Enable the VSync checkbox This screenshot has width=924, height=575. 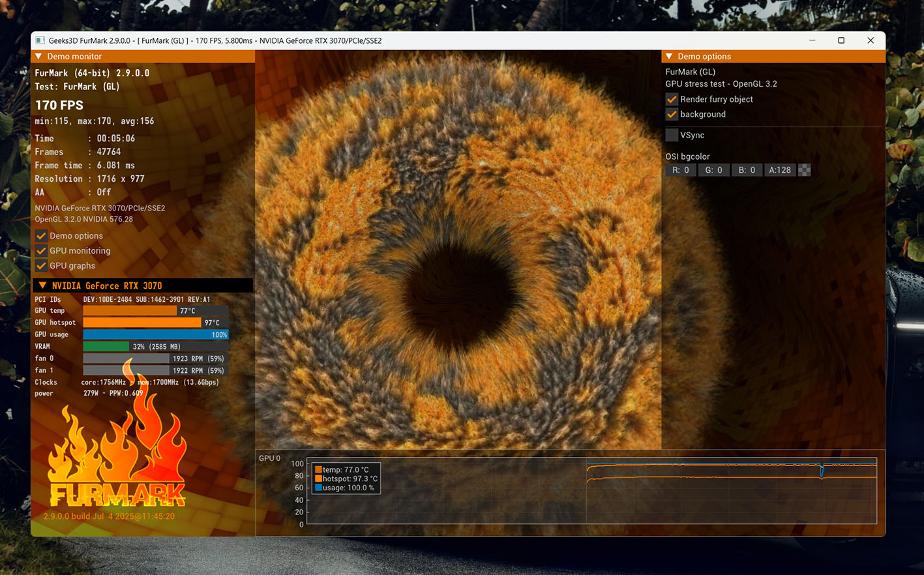(672, 135)
